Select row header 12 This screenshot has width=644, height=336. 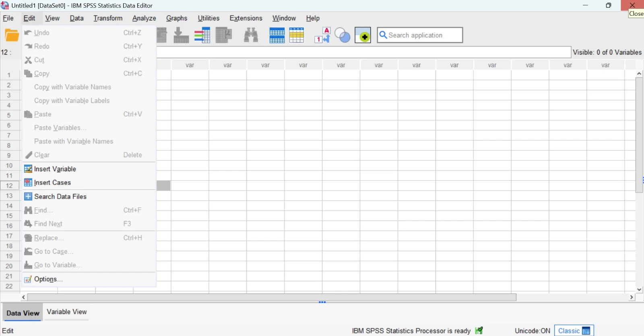pos(9,186)
